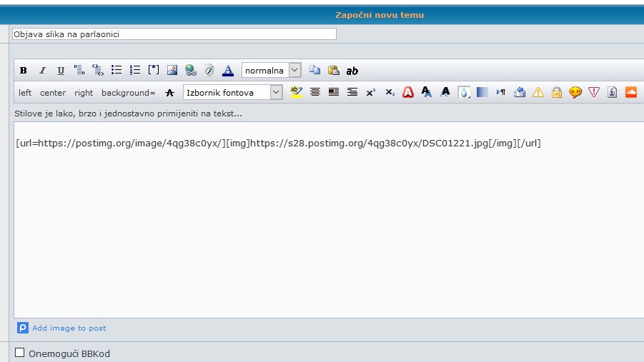Image resolution: width=644 pixels, height=362 pixels.
Task: Insert a URL link with globe icon
Action: point(190,70)
